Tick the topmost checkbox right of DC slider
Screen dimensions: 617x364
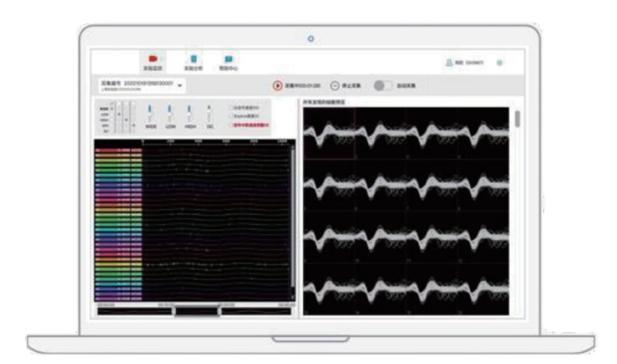tap(232, 108)
